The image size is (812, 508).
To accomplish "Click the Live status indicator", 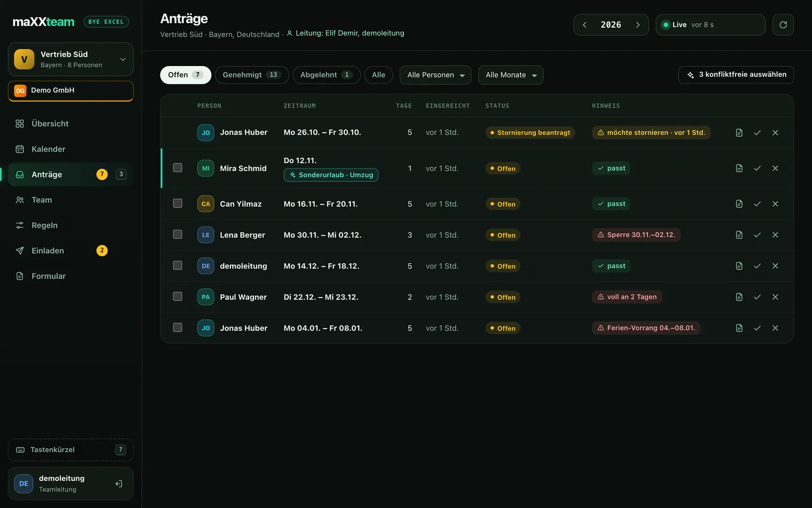I will (710, 25).
